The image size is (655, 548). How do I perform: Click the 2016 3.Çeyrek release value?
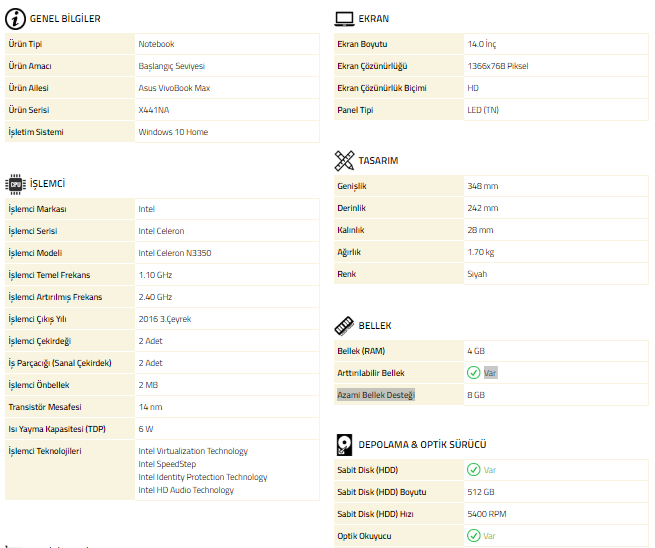[x=165, y=319]
